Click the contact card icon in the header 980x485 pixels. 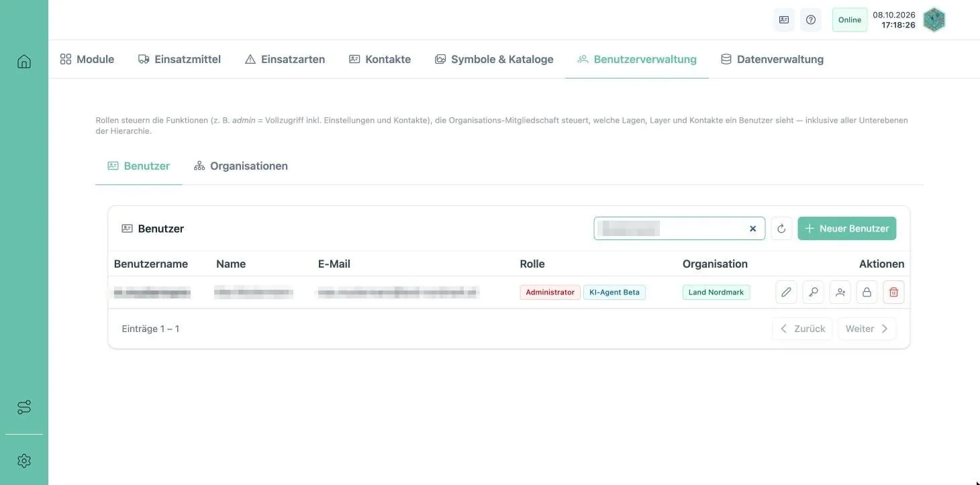pos(784,20)
